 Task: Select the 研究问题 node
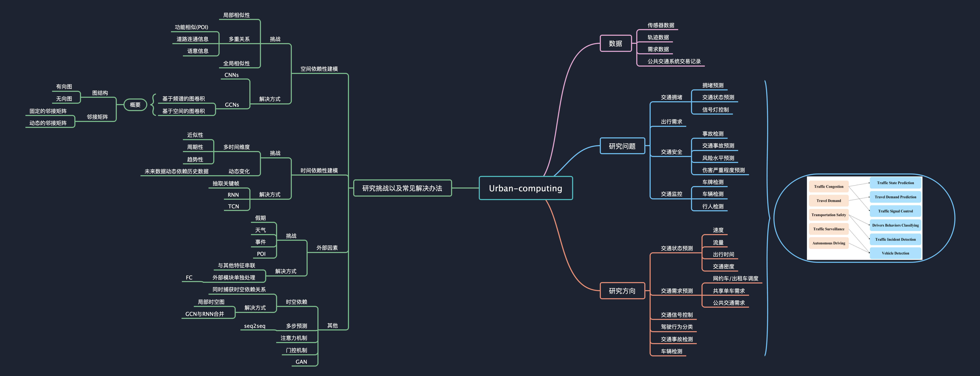click(x=622, y=146)
